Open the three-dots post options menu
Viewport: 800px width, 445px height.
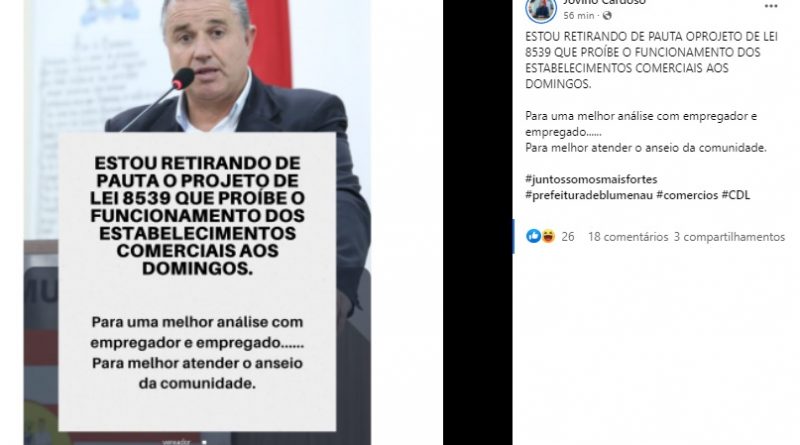(x=770, y=7)
